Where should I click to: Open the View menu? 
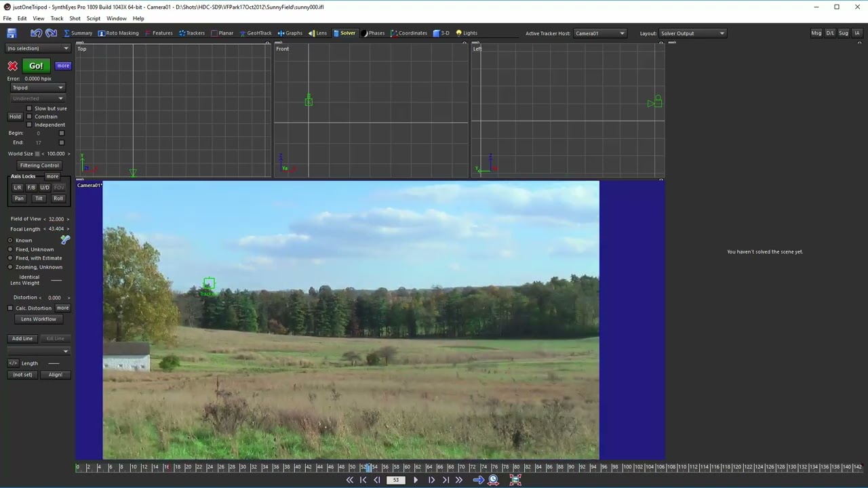(x=39, y=18)
